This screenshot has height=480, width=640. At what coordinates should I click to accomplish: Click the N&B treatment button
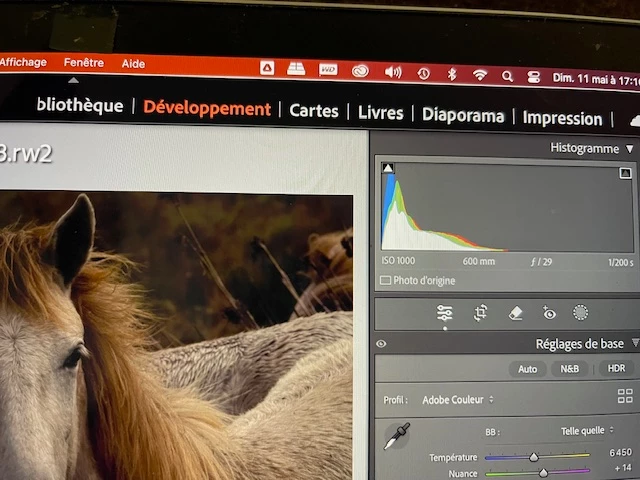(569, 369)
